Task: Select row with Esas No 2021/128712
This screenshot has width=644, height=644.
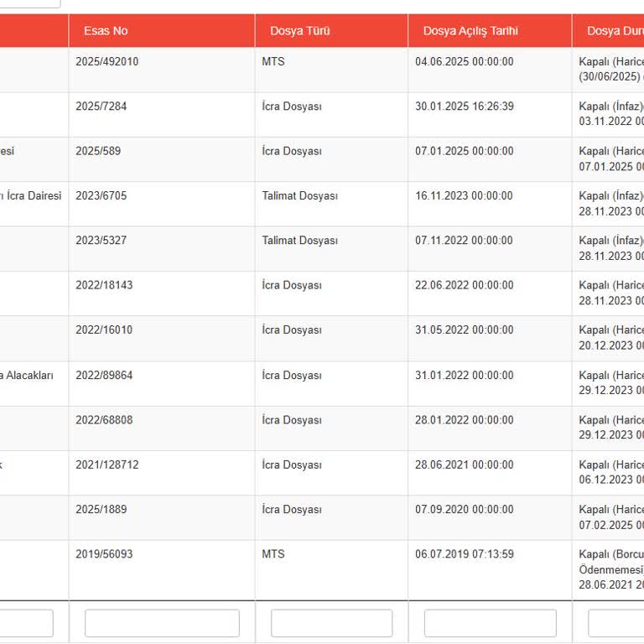Action: (x=322, y=473)
